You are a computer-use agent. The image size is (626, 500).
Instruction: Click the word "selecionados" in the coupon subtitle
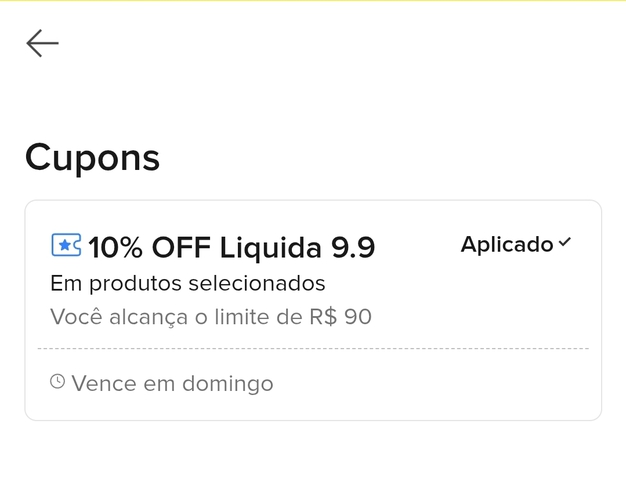(x=261, y=283)
